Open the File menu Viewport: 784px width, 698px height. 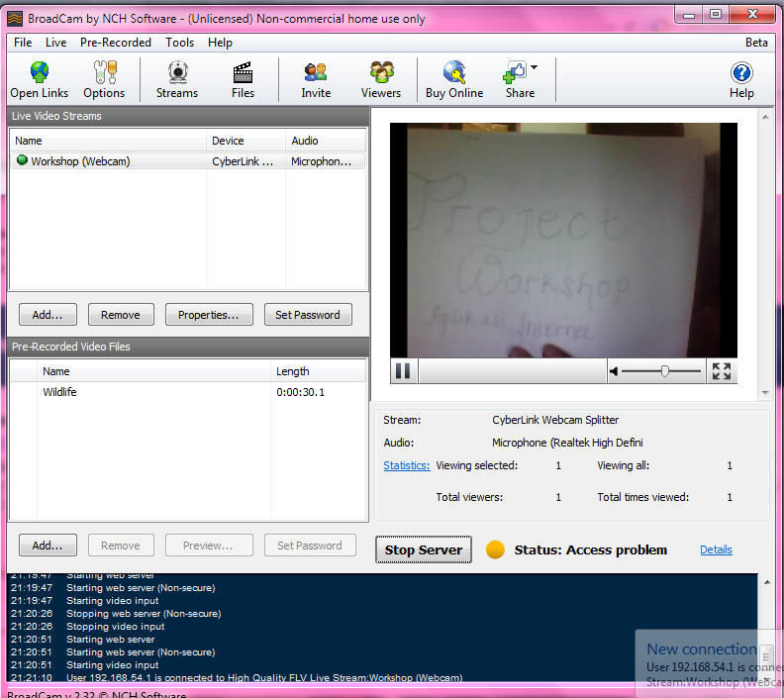click(x=23, y=43)
